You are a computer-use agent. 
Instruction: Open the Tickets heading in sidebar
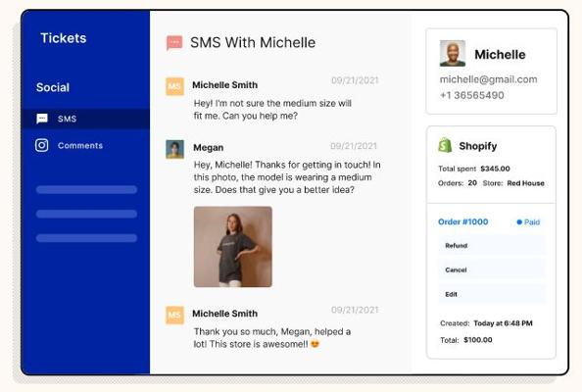(x=64, y=38)
